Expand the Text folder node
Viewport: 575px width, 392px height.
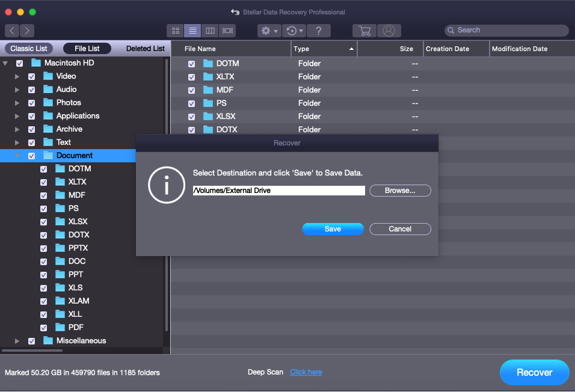[17, 142]
